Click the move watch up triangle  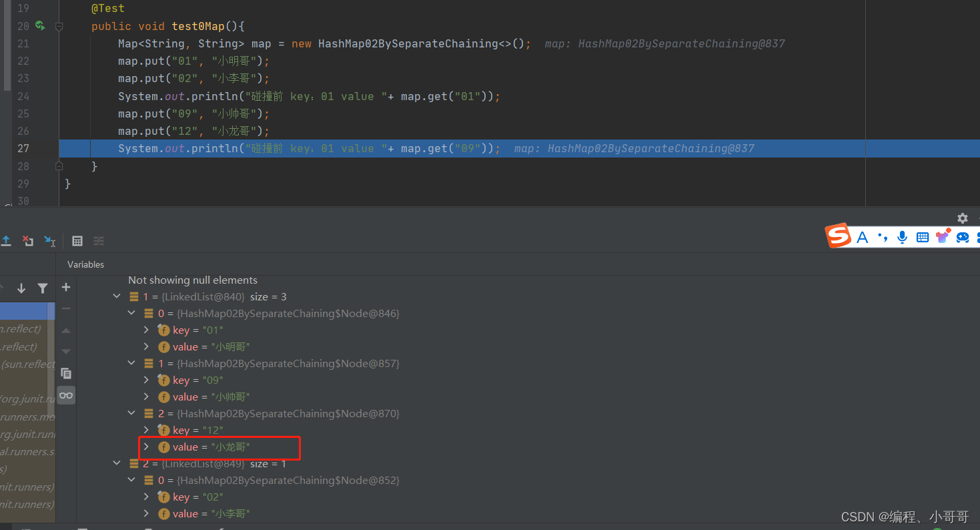(x=66, y=330)
